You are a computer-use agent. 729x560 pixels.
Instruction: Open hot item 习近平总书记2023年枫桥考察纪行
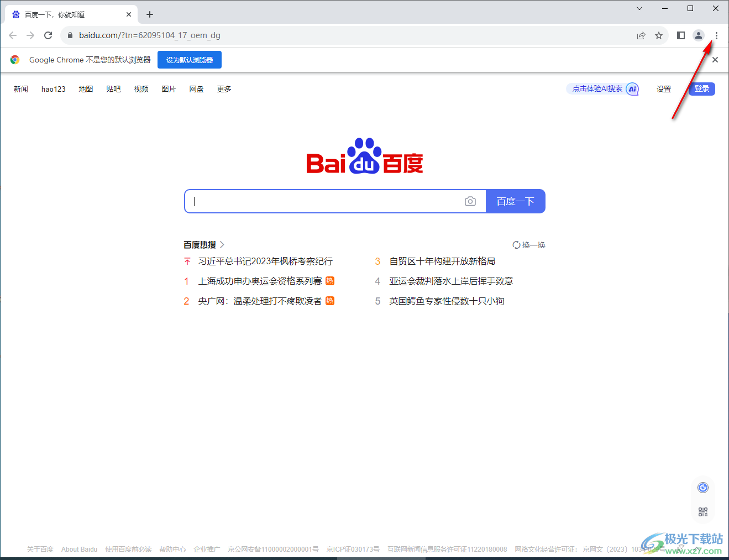265,261
